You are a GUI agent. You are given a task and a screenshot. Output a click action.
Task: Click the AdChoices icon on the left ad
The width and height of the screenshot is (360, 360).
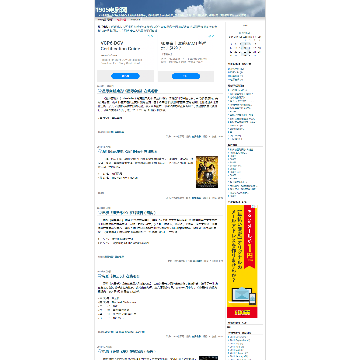point(151,36)
